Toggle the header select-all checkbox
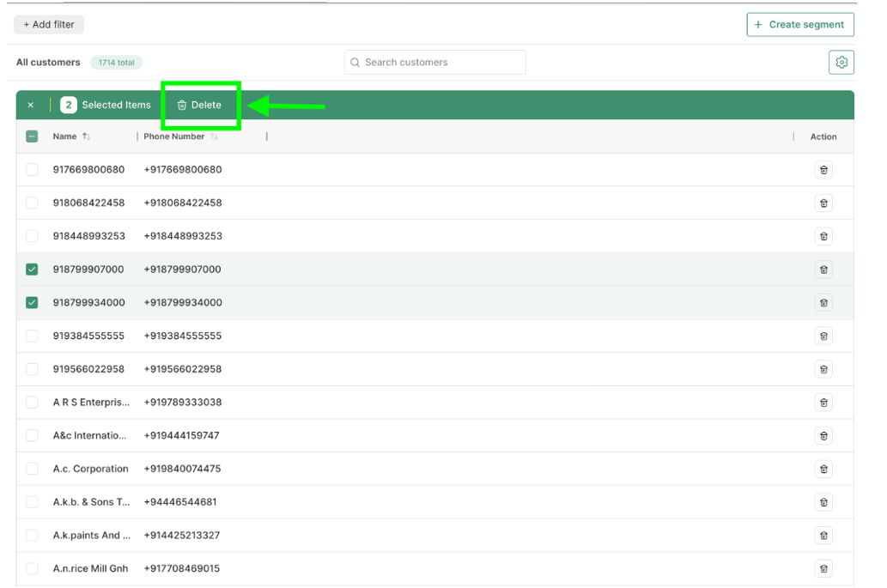Screen dimensions: 887x588 (x=32, y=136)
